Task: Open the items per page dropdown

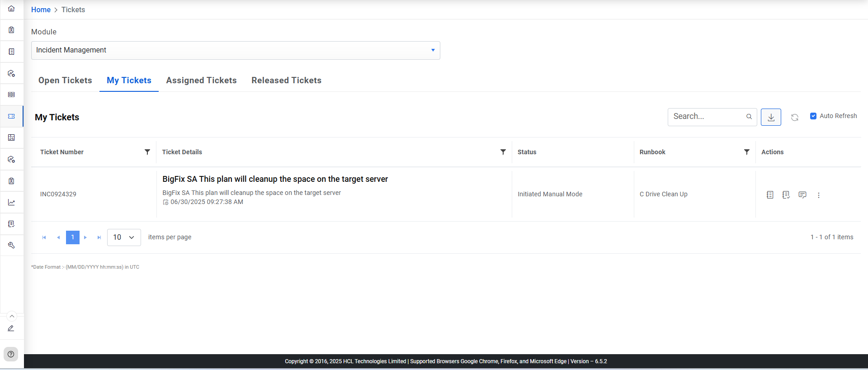Action: pos(124,237)
